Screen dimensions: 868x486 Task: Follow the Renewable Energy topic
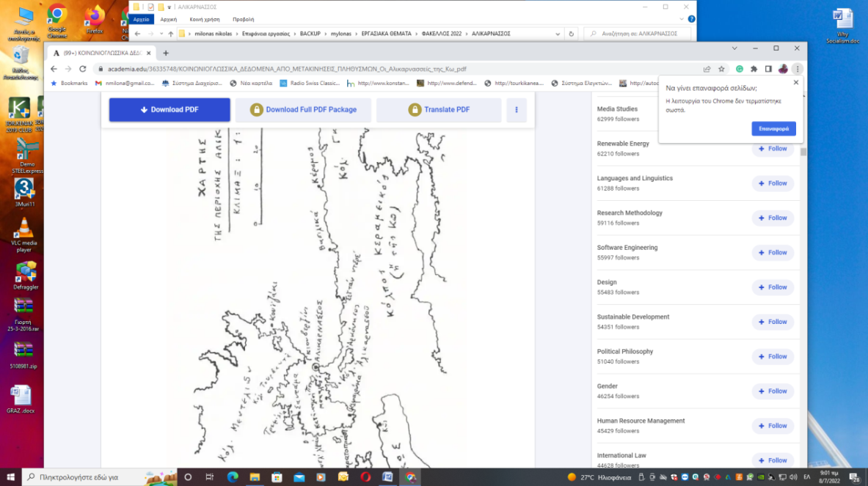(773, 149)
